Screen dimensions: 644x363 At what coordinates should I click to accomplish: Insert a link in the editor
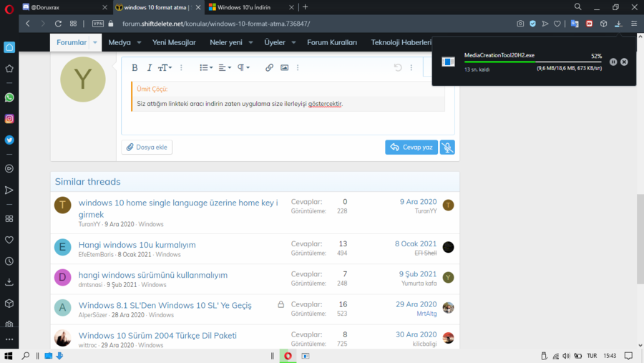point(269,67)
